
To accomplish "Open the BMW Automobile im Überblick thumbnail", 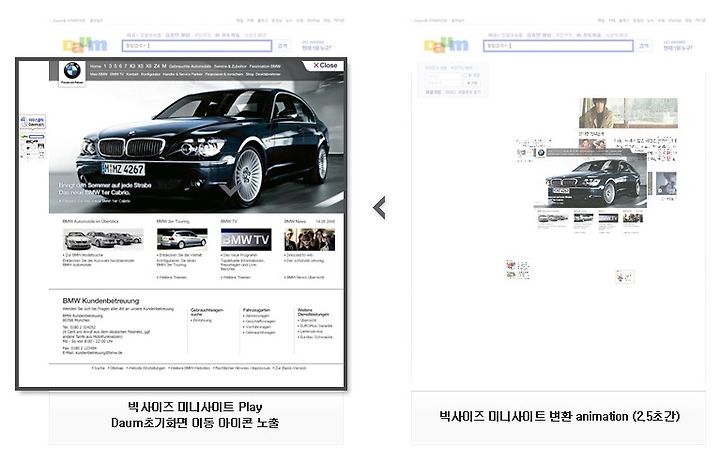I will coord(103,239).
